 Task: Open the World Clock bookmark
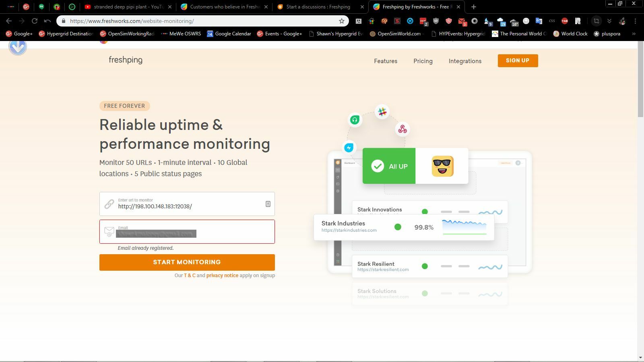(570, 34)
